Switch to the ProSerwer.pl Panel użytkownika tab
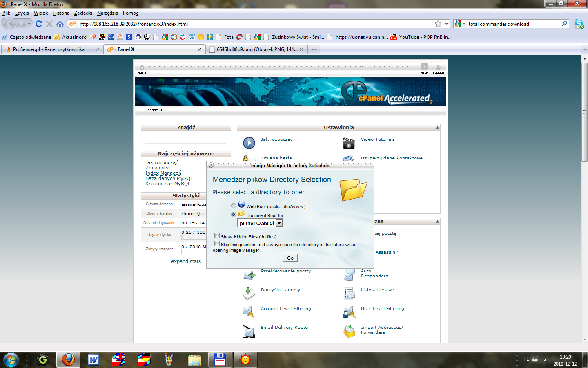This screenshot has width=588, height=368. coord(49,49)
